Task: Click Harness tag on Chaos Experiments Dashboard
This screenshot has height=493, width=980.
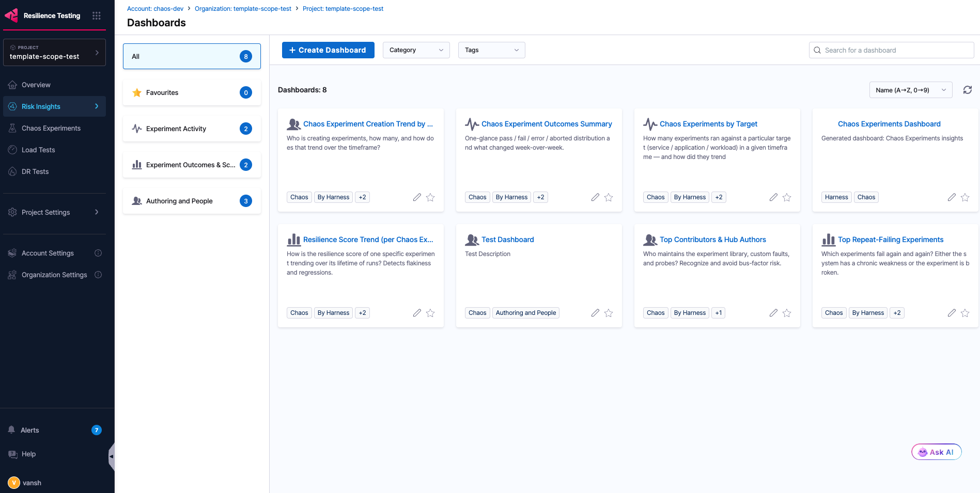Action: 836,197
